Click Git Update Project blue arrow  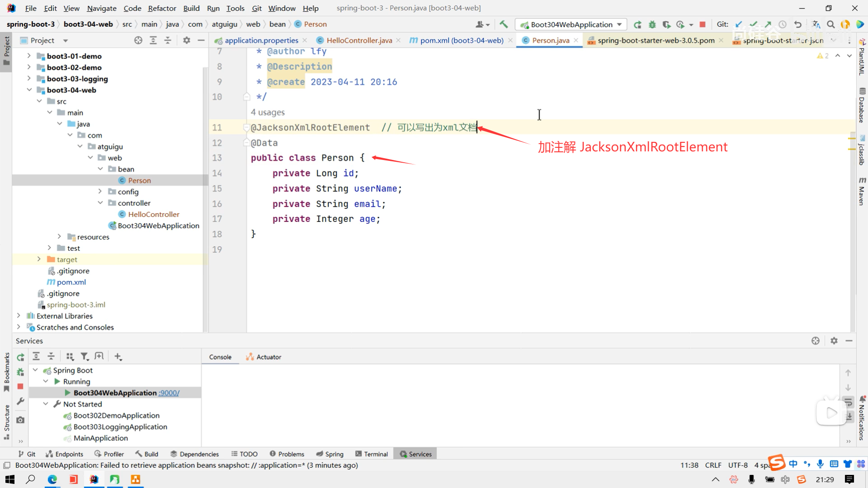coord(739,24)
